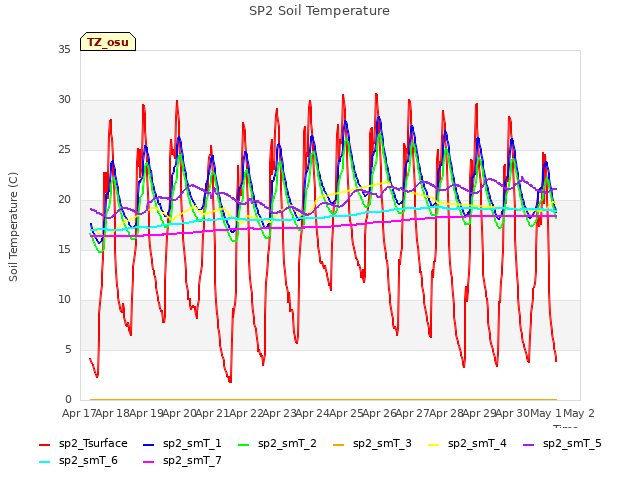Toggle sp2_smT_4 legend entry

pyautogui.click(x=467, y=443)
